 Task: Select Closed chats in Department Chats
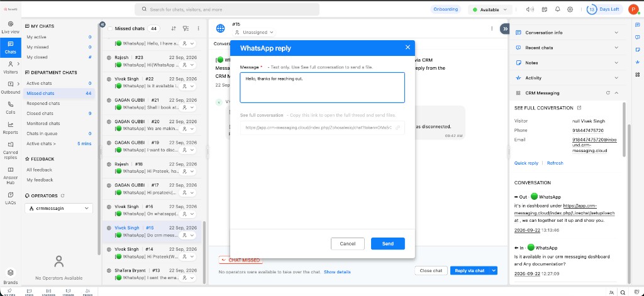point(58,113)
